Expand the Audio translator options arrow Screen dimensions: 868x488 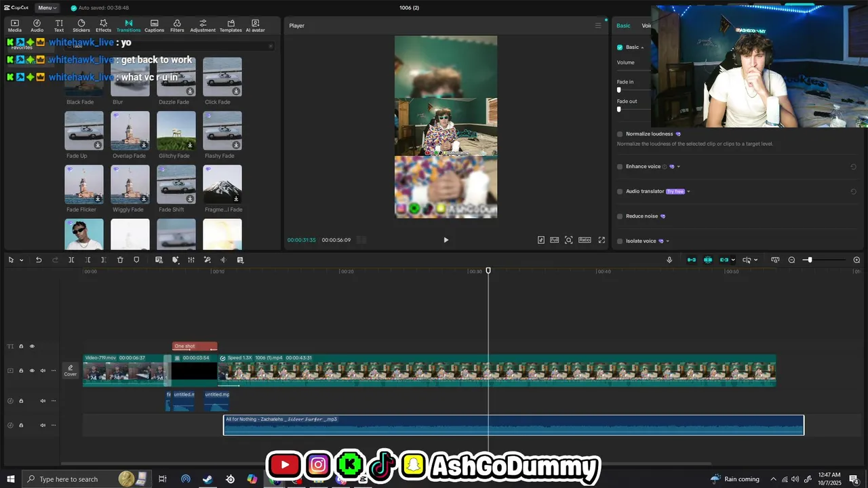(688, 192)
